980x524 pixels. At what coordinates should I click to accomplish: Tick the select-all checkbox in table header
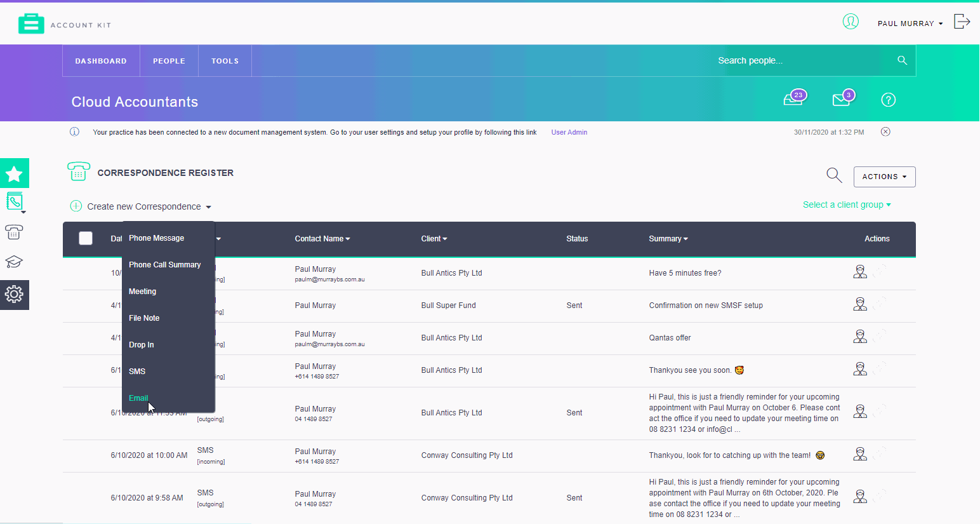tap(86, 238)
